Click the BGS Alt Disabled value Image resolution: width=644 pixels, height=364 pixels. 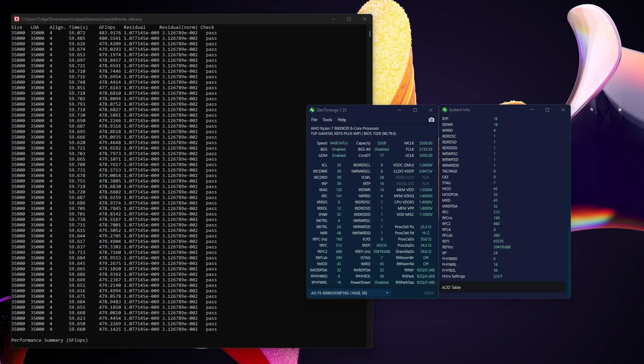pos(381,149)
